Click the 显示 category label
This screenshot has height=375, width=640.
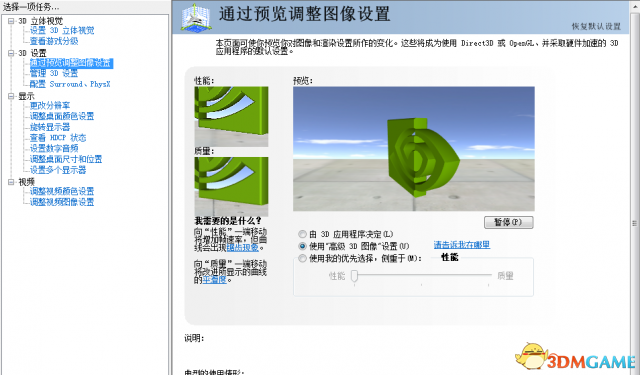(x=27, y=96)
